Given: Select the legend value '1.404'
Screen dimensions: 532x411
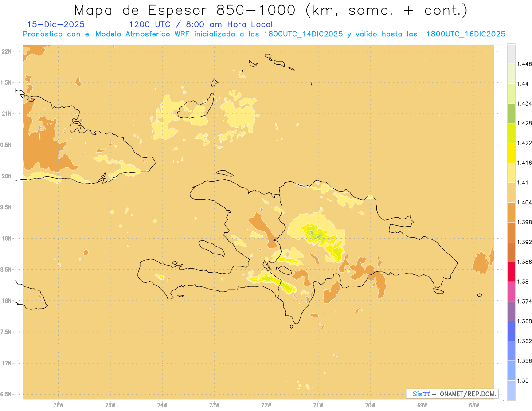Looking at the screenshot, I should click(524, 202).
